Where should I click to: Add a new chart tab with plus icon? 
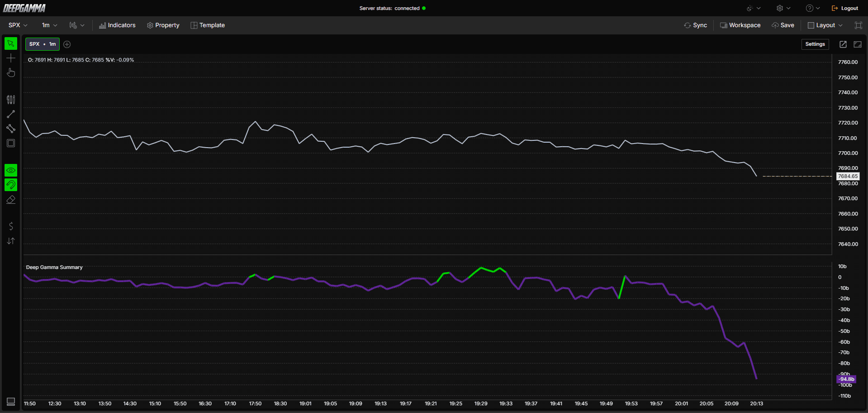67,44
